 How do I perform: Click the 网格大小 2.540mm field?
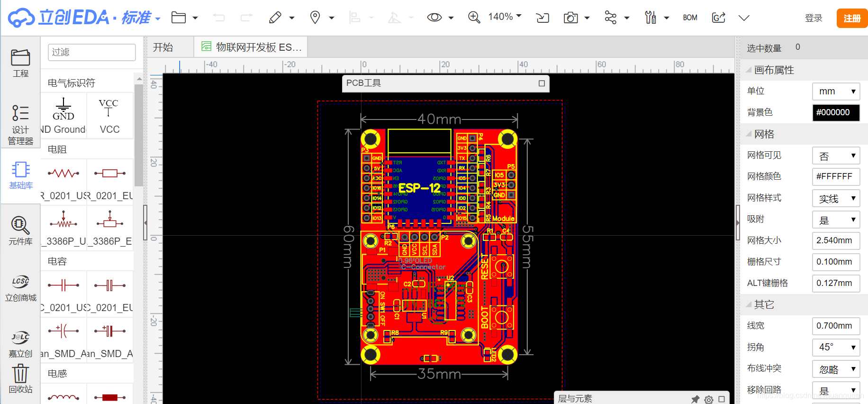tap(836, 240)
